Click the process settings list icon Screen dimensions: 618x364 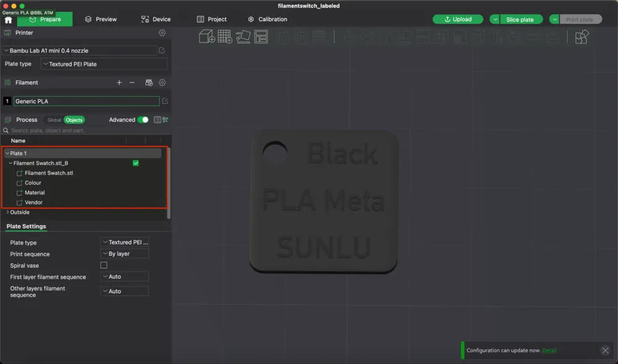pos(157,120)
